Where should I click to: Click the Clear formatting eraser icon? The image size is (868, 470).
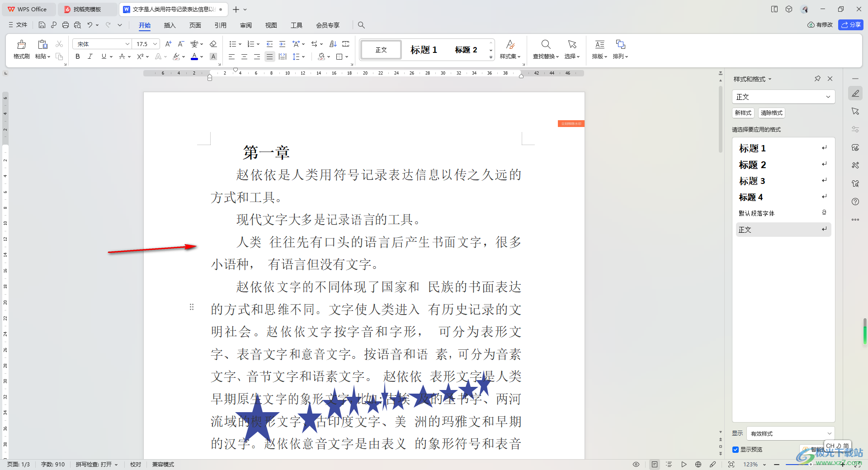click(x=213, y=44)
